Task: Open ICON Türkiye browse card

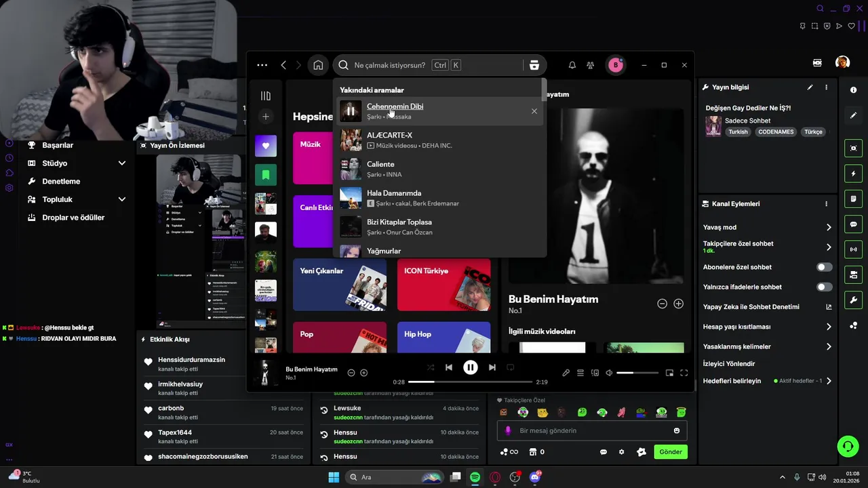Action: pyautogui.click(x=443, y=285)
